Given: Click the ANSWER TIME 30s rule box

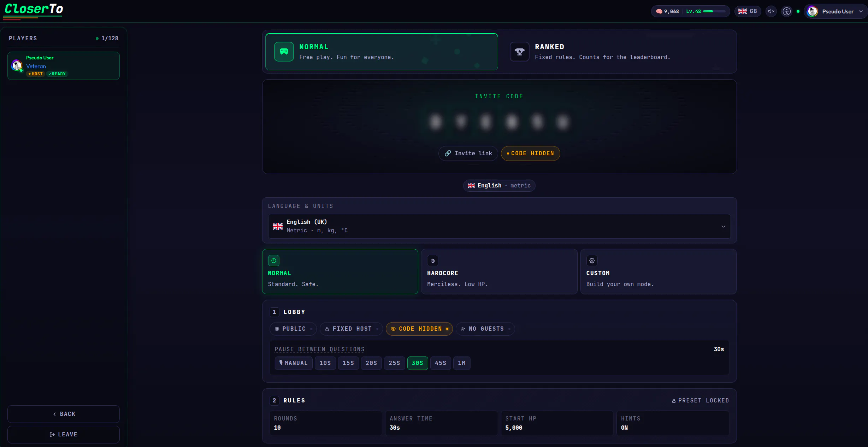Looking at the screenshot, I should pos(441,423).
